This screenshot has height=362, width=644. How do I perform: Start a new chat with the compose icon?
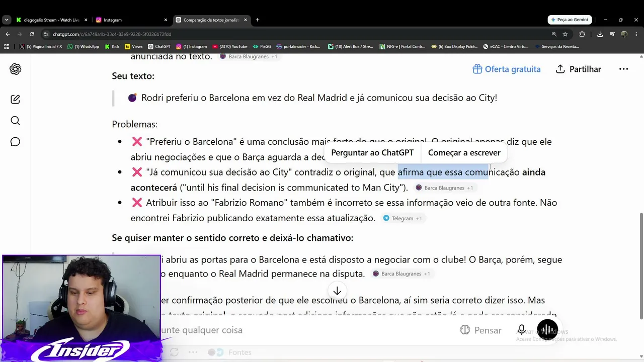pos(16,100)
